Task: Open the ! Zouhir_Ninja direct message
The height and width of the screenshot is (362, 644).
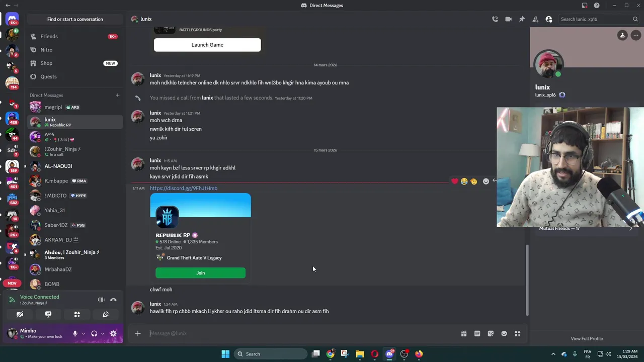Action: tap(75, 151)
